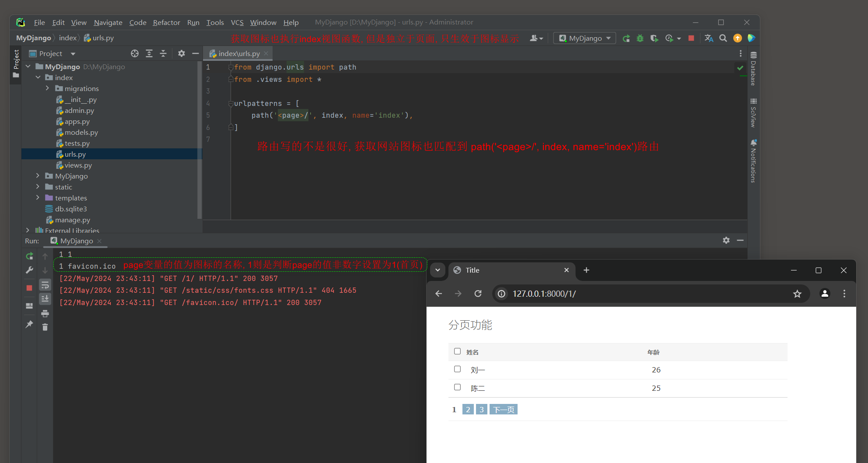Select the MyDjango tab in Run panel
This screenshot has height=463, width=868.
point(77,241)
